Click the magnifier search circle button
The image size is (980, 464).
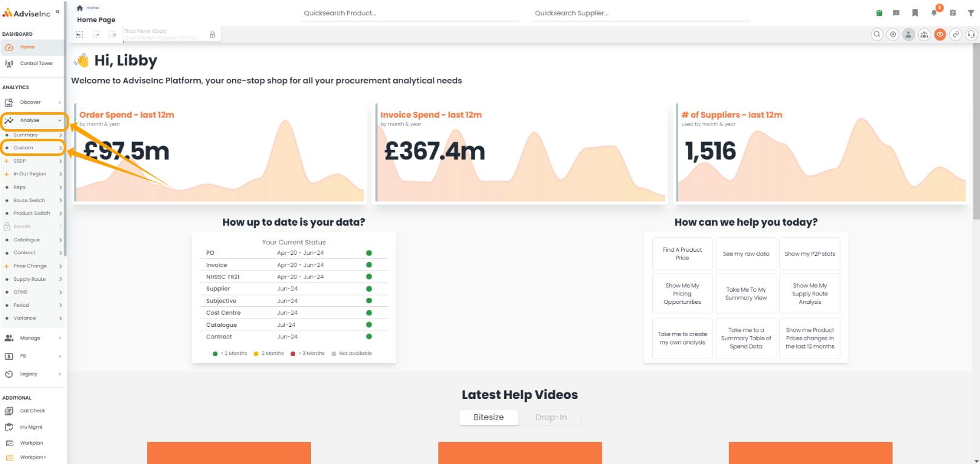[877, 35]
